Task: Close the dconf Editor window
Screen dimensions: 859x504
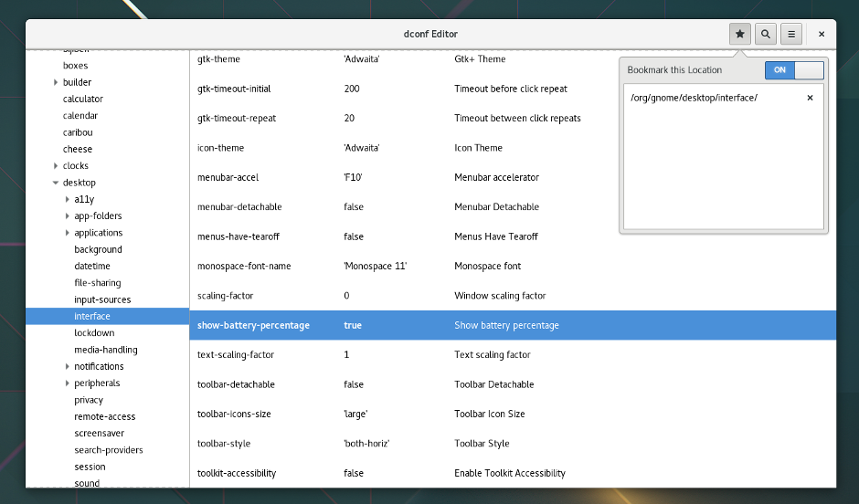Action: (822, 34)
